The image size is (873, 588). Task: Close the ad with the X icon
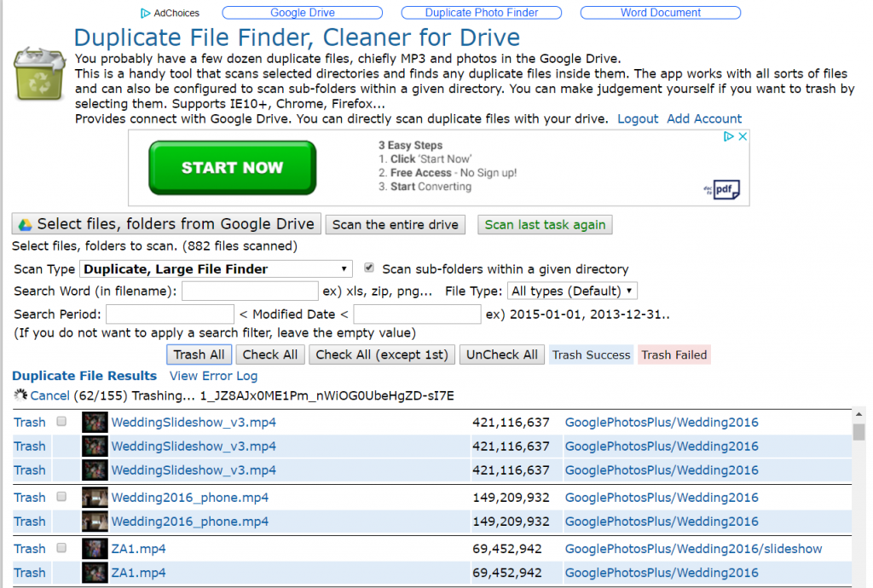coord(743,136)
